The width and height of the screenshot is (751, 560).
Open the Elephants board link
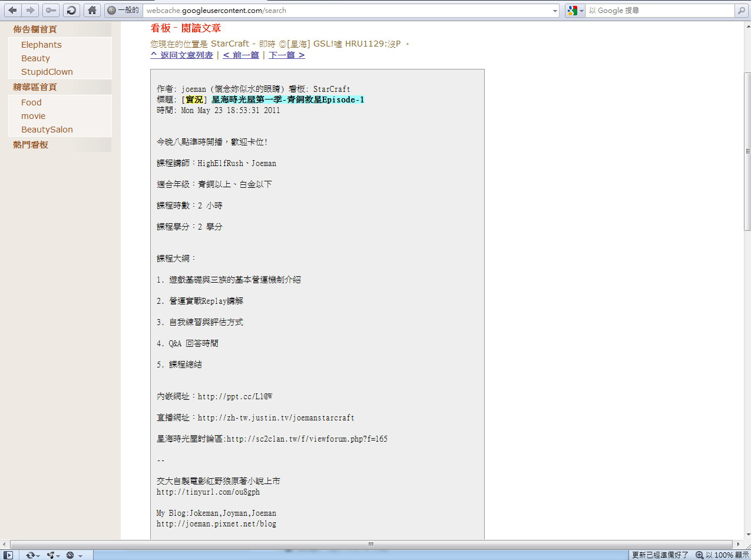click(x=41, y=45)
